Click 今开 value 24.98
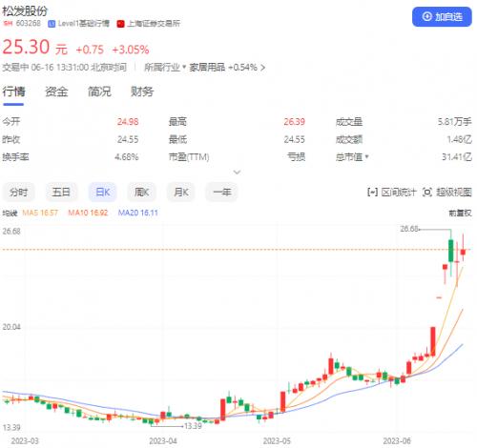Screen dimensions: 477x448 pos(128,122)
